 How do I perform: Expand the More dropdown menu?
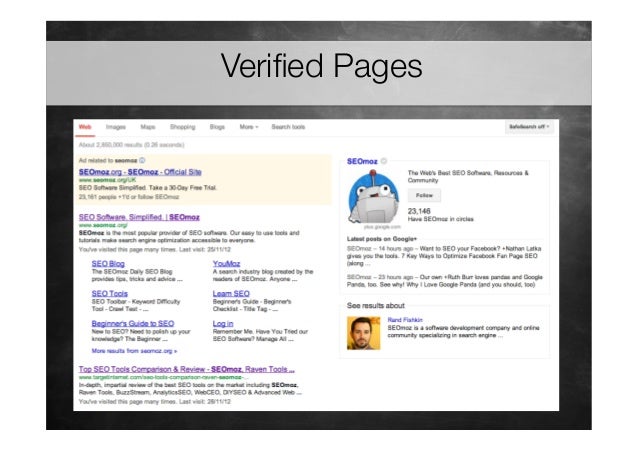tap(249, 127)
